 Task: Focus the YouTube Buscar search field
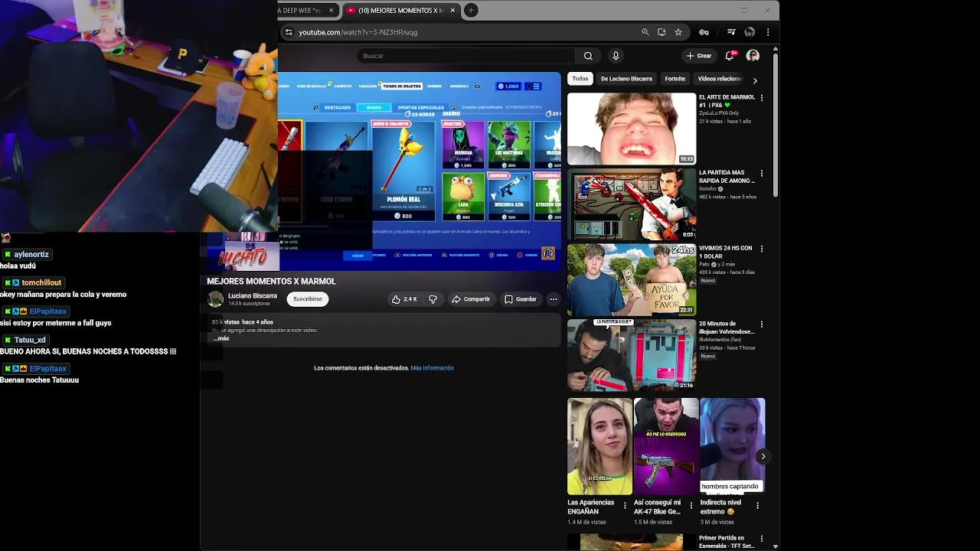(x=465, y=56)
